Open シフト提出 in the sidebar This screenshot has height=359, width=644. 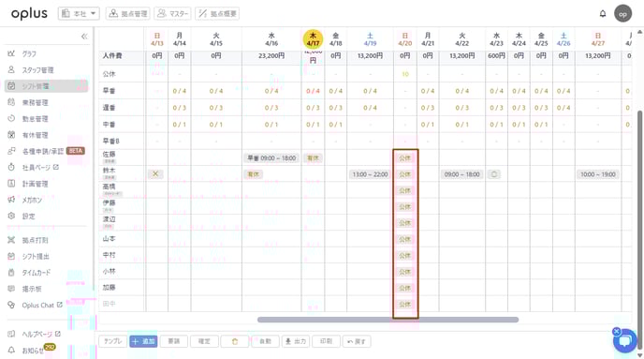(x=36, y=256)
